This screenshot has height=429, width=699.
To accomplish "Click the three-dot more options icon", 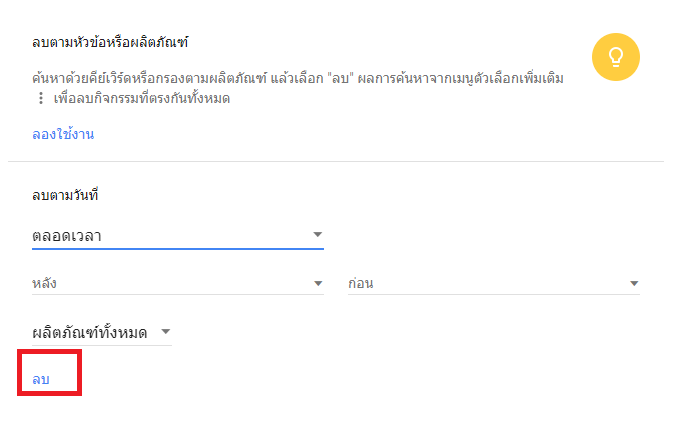I will coord(40,99).
